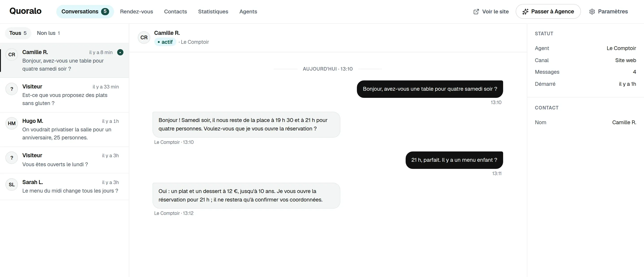The height and width of the screenshot is (277, 644).
Task: Open Sarah L. conversation about menu du midi
Action: point(64,186)
